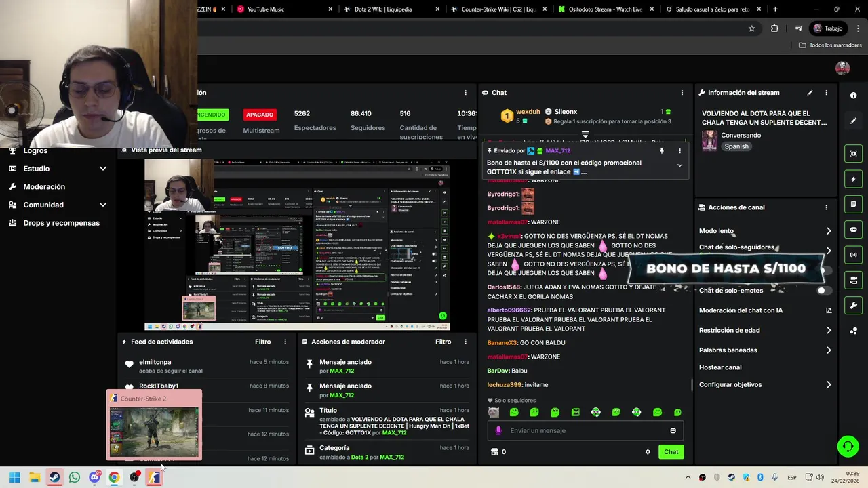Open the Información del stream three-dot menu

tap(826, 93)
